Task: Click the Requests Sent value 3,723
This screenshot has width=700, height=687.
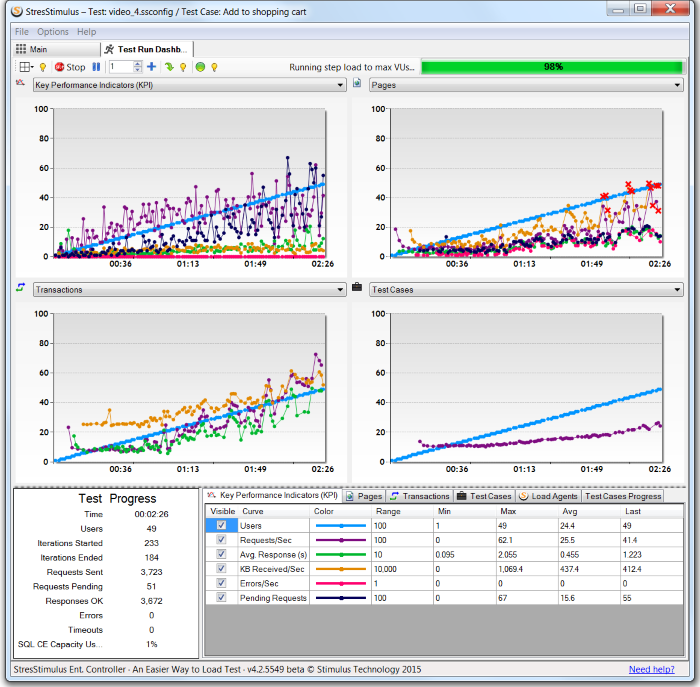Action: (x=151, y=572)
